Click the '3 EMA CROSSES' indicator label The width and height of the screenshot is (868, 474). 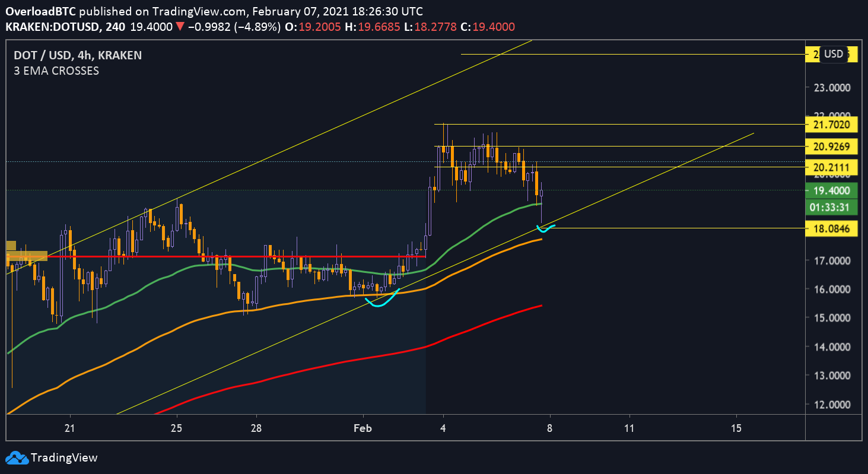(56, 71)
